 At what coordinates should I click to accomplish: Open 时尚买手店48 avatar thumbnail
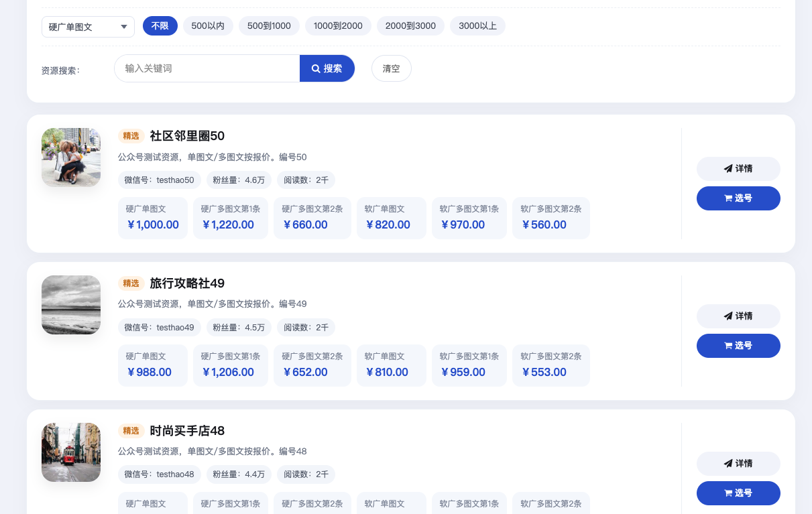[71, 452]
